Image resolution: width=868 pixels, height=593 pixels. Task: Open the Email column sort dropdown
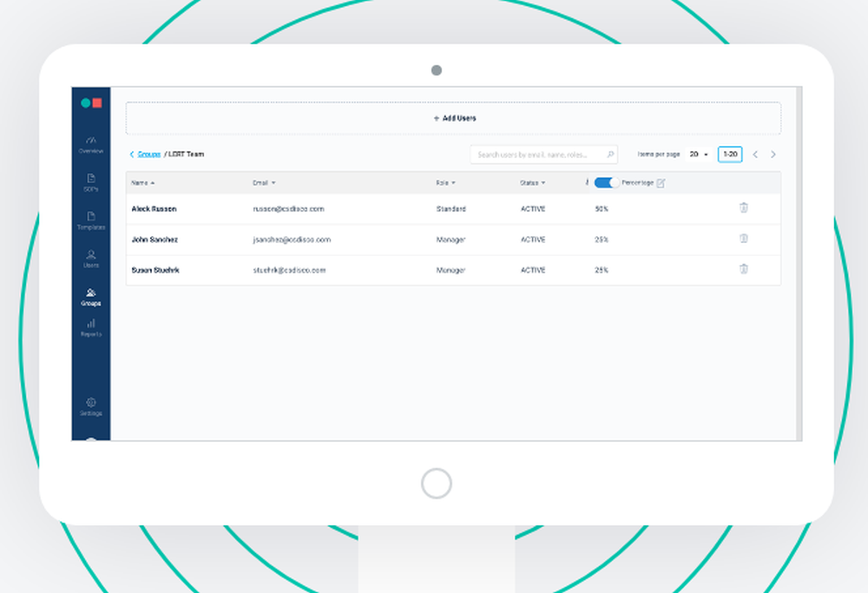pyautogui.click(x=264, y=182)
